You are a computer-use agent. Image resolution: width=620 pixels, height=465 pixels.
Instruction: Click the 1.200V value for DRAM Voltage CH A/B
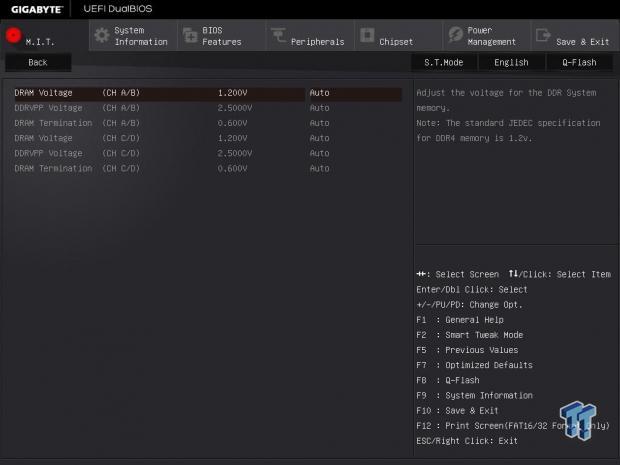[232, 93]
